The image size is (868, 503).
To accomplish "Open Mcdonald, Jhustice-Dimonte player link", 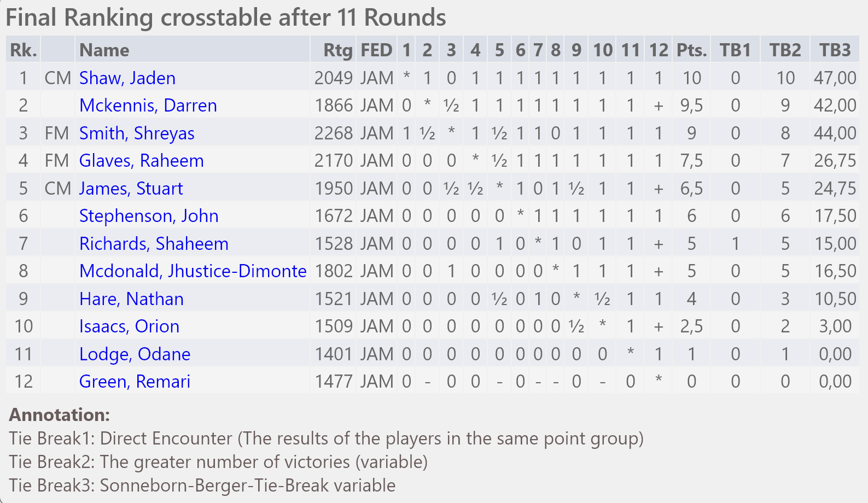I will tap(193, 271).
